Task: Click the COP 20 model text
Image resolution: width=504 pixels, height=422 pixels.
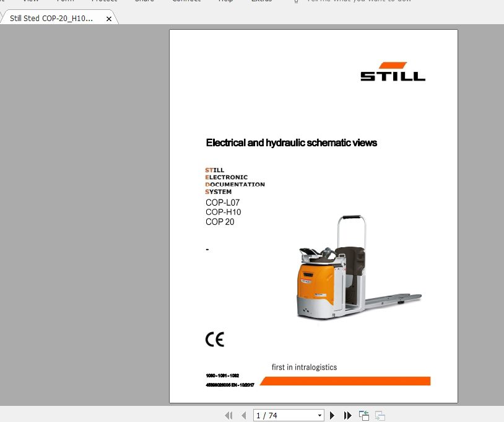Action: [x=220, y=222]
